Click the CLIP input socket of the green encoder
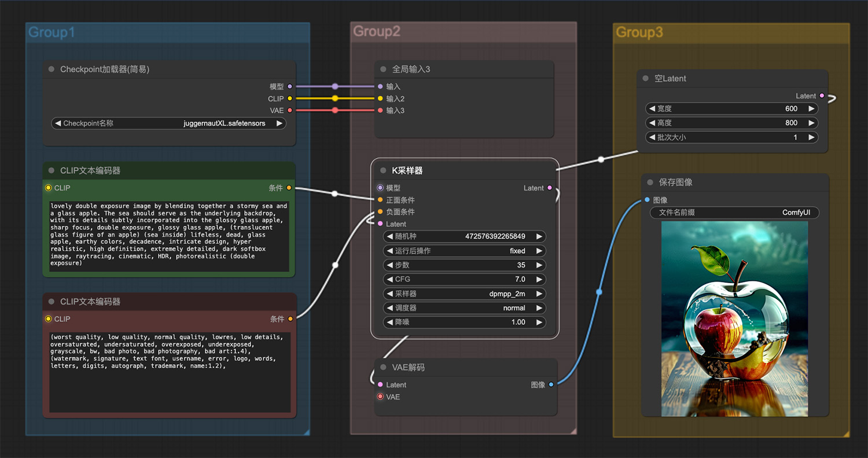The height and width of the screenshot is (458, 868). [49, 188]
